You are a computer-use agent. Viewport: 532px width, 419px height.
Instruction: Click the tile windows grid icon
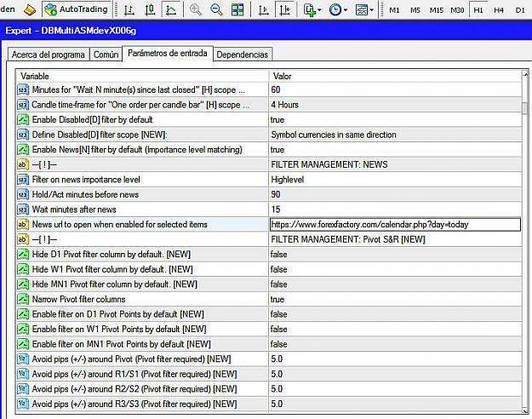click(x=237, y=10)
